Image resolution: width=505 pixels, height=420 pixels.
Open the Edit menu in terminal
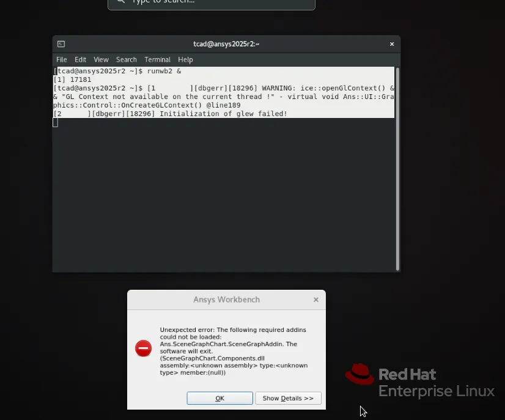point(80,59)
